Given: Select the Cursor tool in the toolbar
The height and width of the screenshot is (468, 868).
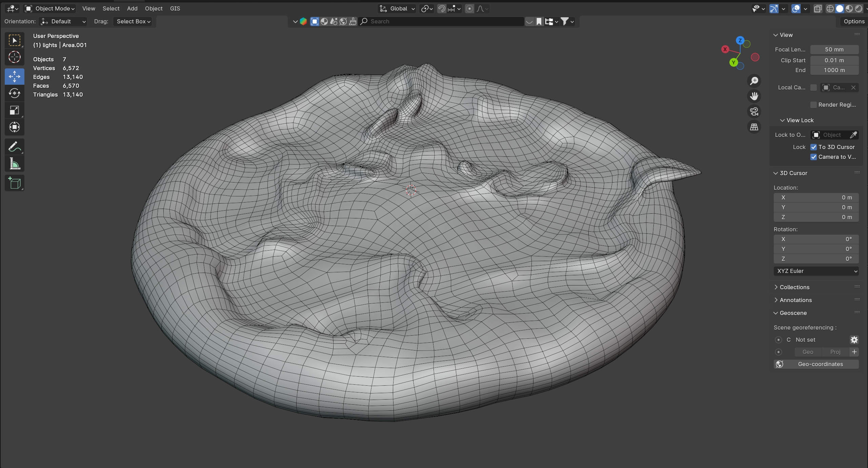Looking at the screenshot, I should 14,57.
